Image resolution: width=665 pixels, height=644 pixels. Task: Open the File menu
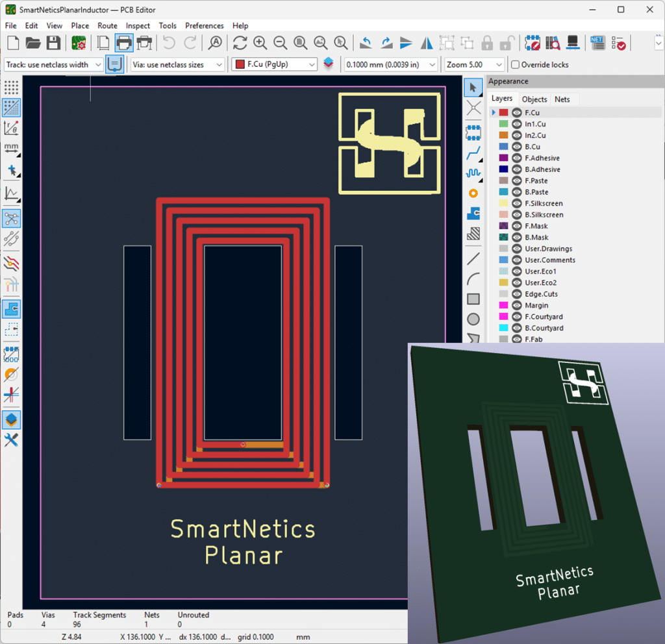point(10,25)
